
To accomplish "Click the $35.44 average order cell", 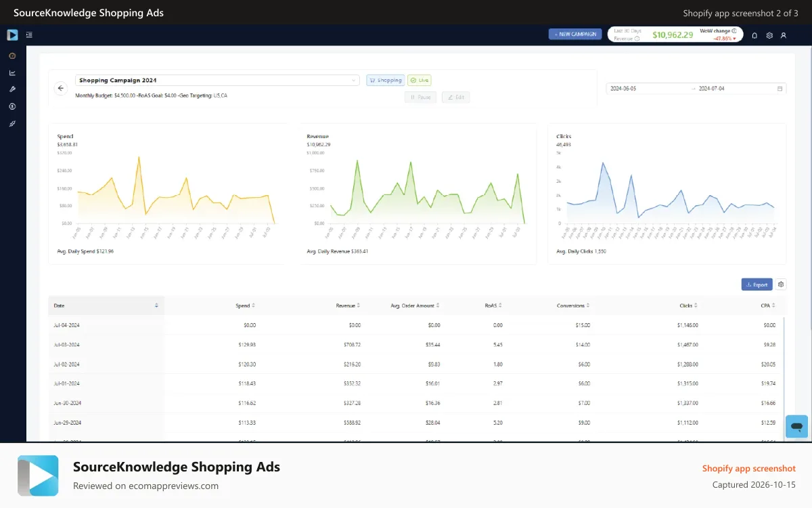I will 433,345.
